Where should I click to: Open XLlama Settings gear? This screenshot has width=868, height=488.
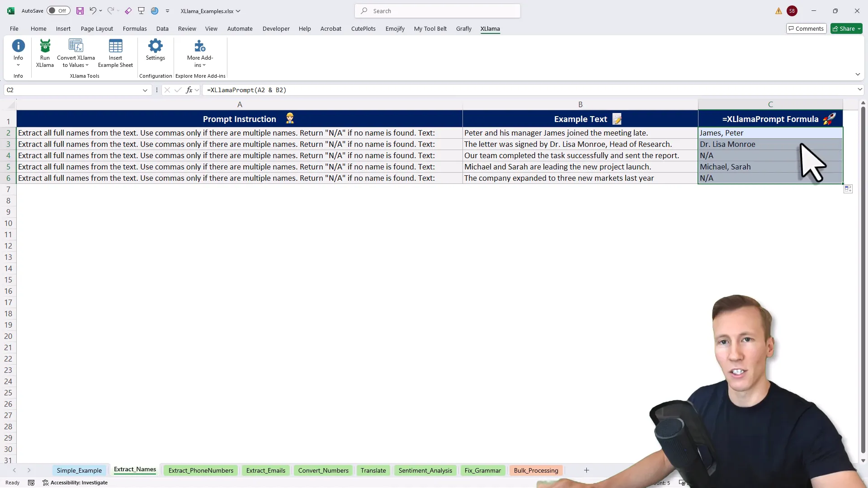(155, 46)
